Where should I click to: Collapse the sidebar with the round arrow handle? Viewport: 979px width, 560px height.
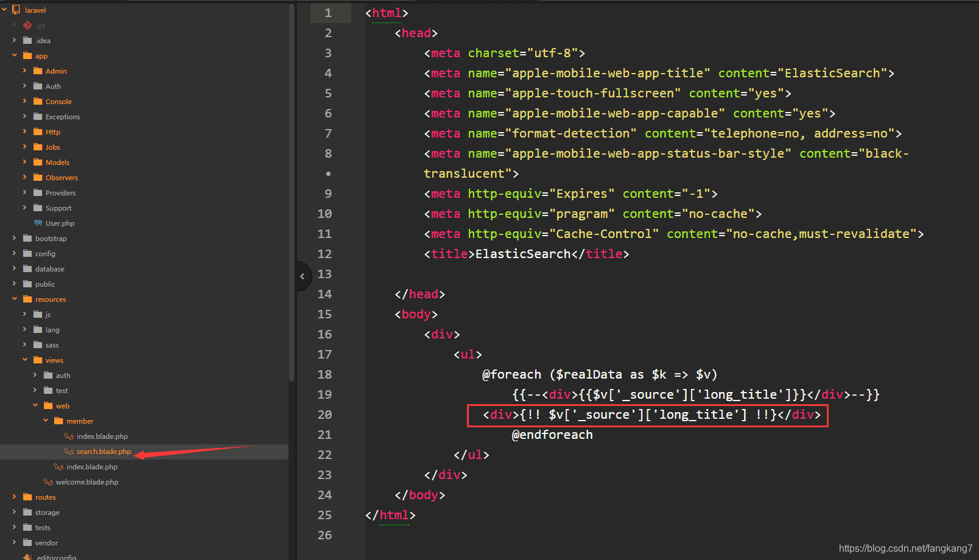[304, 276]
